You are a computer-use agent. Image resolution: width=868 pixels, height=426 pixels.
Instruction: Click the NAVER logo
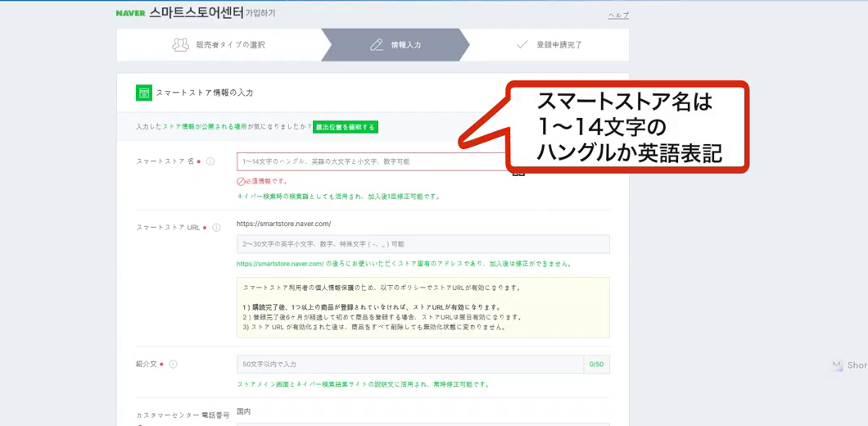(131, 13)
